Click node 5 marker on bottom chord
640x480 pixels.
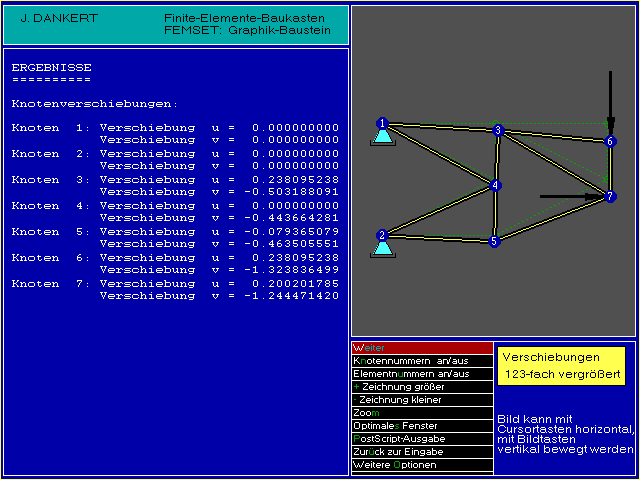pos(493,241)
